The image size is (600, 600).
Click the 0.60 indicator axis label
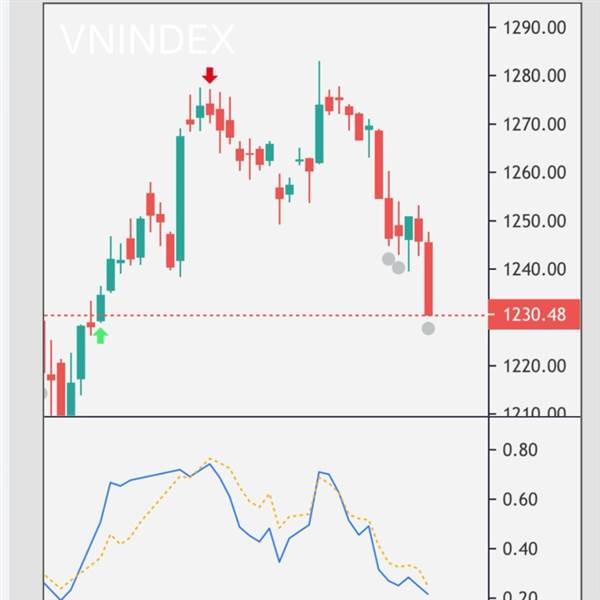(x=520, y=499)
